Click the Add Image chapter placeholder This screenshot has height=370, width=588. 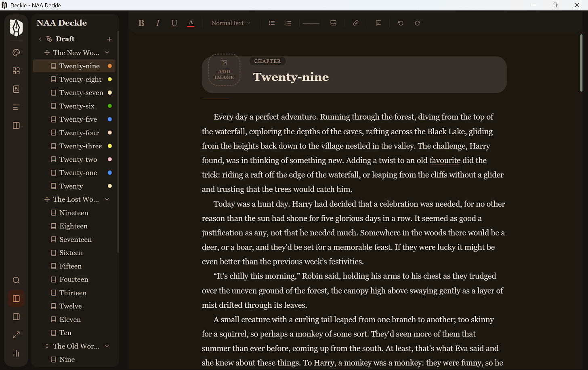(x=224, y=70)
